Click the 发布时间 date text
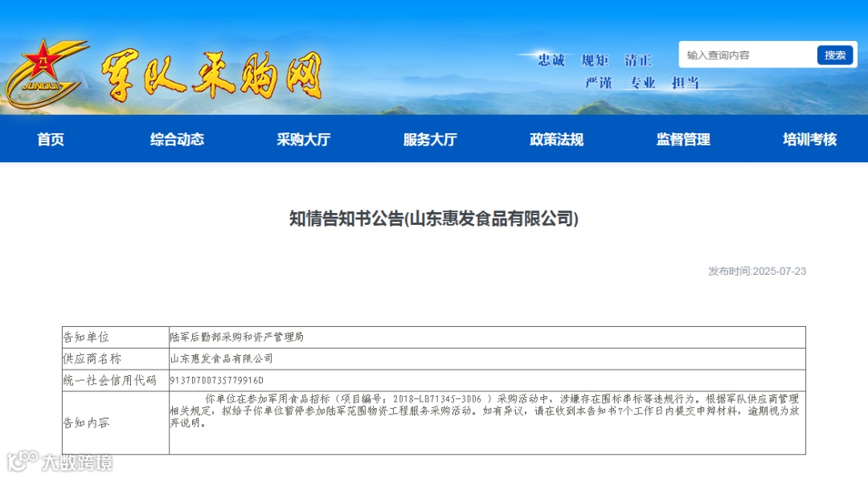 coord(759,272)
